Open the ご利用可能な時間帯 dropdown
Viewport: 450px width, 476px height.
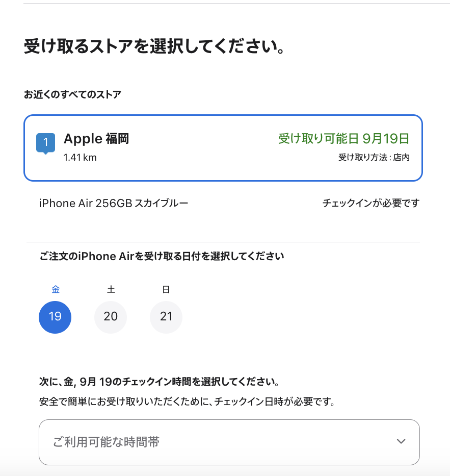pos(229,442)
